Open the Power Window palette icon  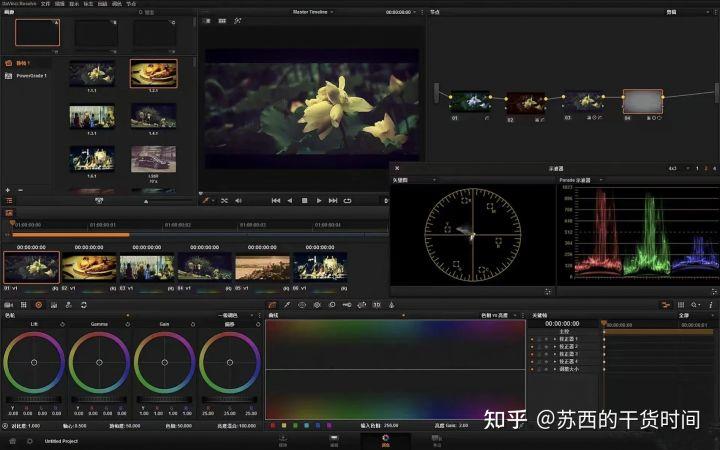tap(302, 305)
